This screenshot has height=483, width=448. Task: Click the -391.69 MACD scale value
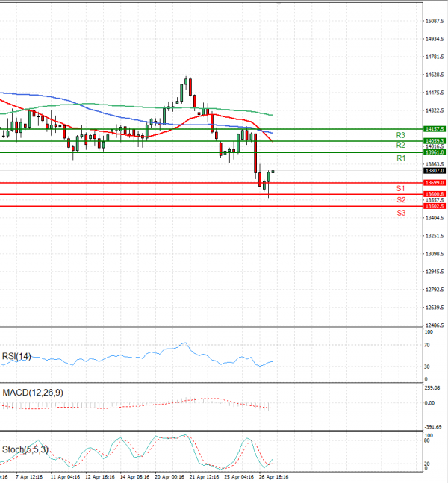[433, 427]
